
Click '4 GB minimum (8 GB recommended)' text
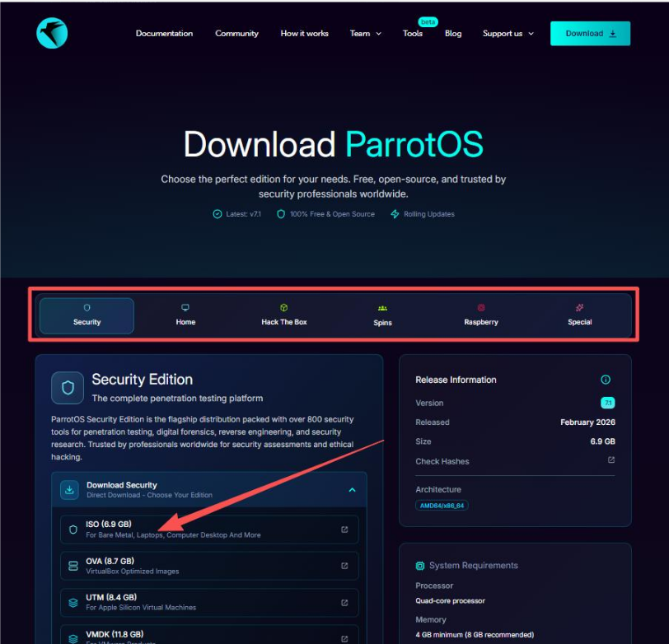click(475, 635)
